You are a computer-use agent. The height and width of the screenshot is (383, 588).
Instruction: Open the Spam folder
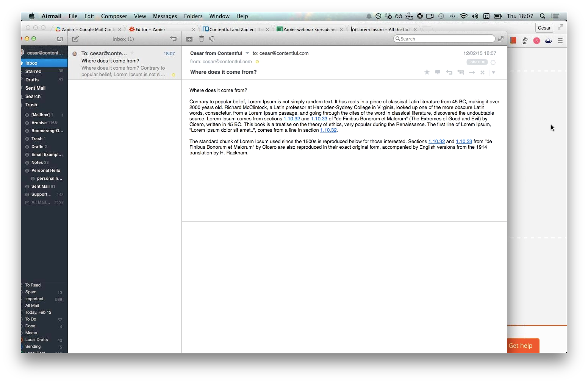(44, 292)
